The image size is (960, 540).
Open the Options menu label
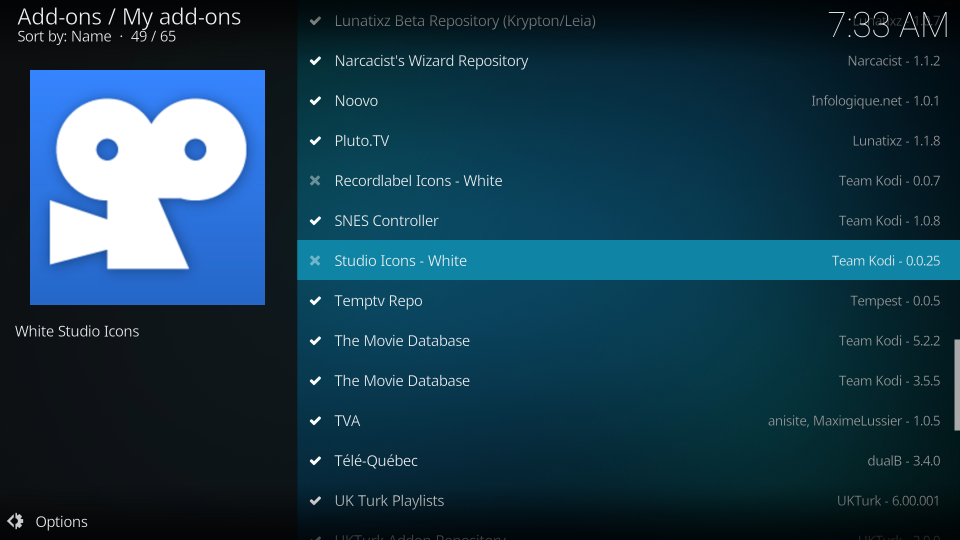click(x=61, y=522)
